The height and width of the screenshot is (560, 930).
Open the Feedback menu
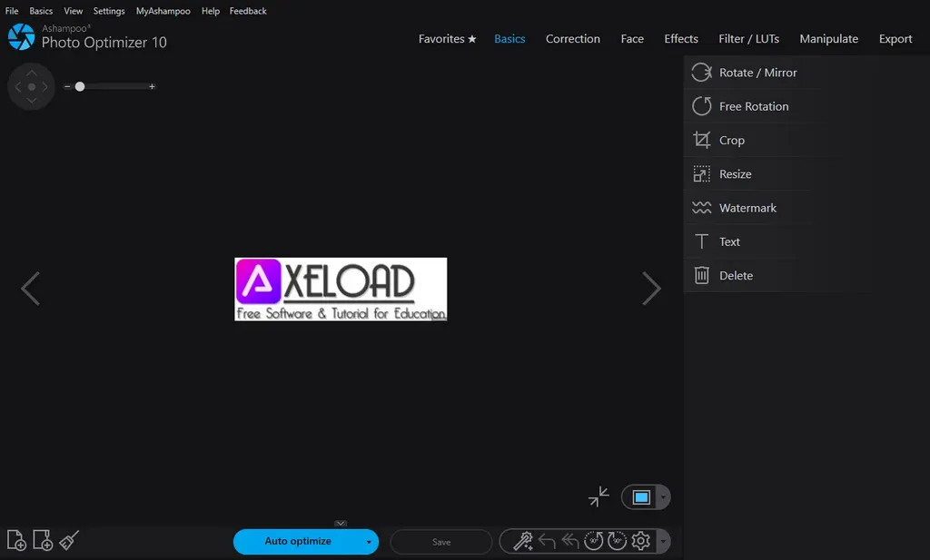248,11
